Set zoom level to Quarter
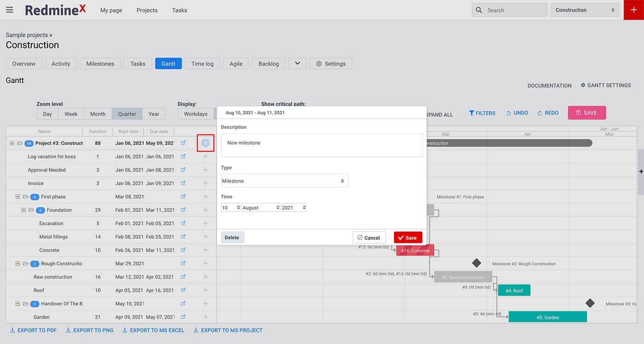 127,114
